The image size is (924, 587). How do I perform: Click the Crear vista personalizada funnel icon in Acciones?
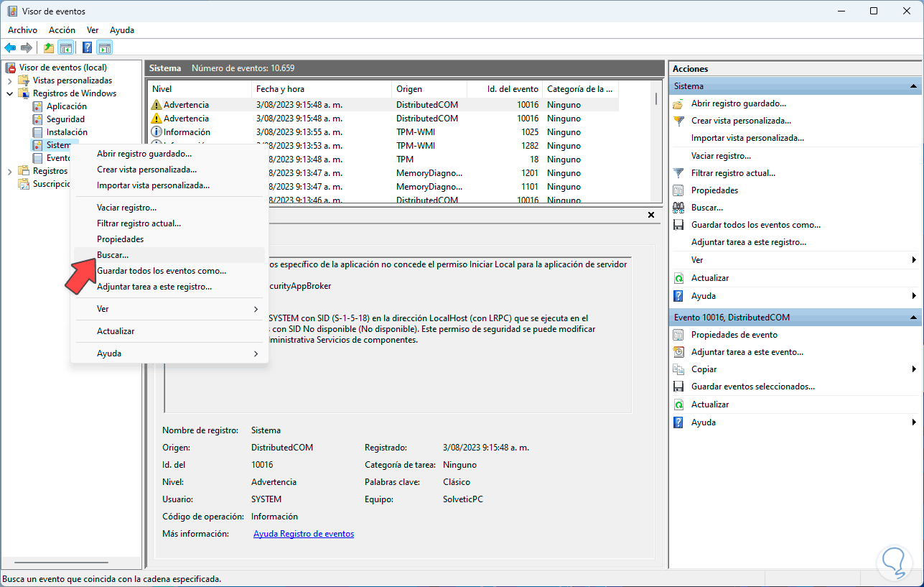678,121
